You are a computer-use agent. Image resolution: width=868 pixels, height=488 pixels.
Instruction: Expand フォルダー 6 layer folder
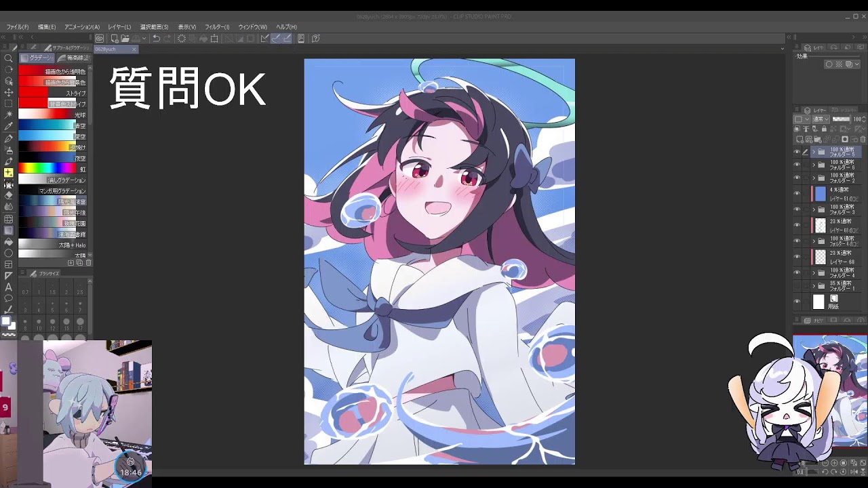(x=814, y=165)
